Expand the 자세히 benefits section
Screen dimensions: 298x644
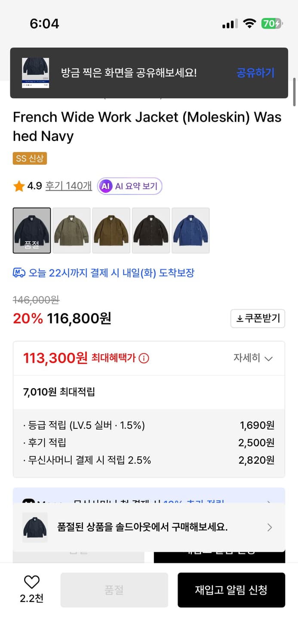253,358
